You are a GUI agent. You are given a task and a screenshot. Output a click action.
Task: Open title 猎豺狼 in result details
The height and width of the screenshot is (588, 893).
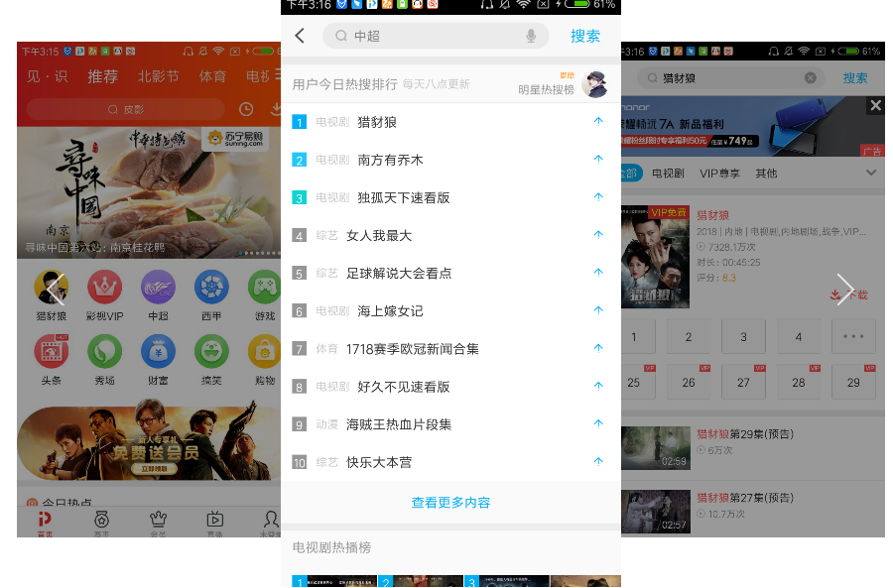712,215
